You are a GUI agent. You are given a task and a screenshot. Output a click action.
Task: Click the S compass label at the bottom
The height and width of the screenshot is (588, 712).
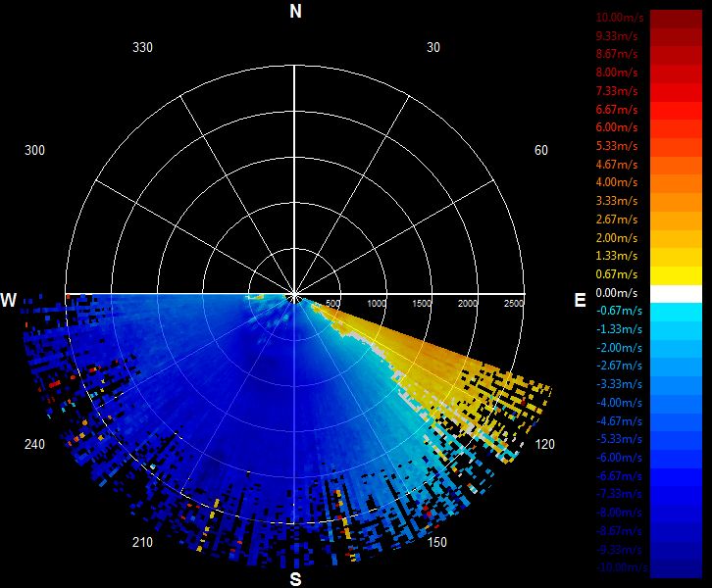point(295,579)
